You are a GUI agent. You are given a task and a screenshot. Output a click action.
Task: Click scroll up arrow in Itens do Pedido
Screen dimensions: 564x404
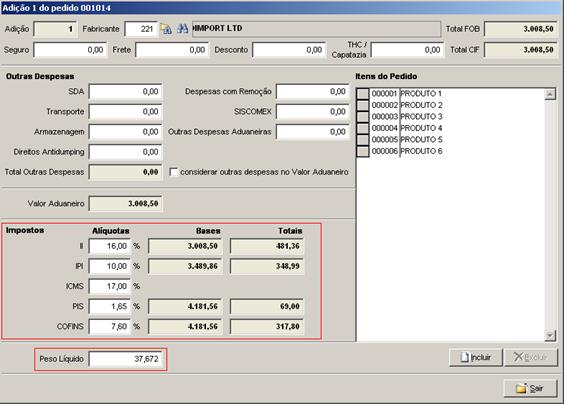[550, 94]
